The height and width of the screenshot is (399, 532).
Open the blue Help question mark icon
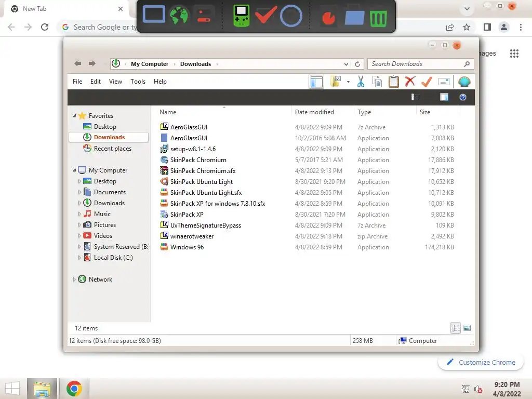462,97
